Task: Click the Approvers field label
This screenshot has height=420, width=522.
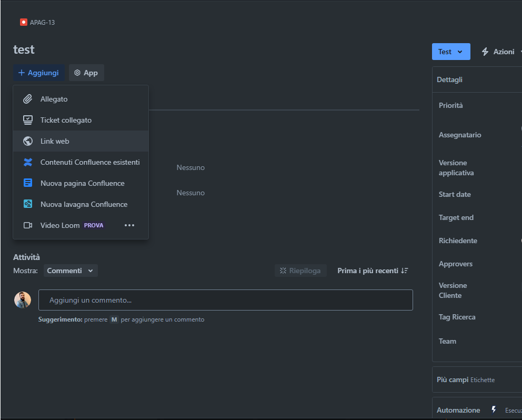Action: [455, 264]
